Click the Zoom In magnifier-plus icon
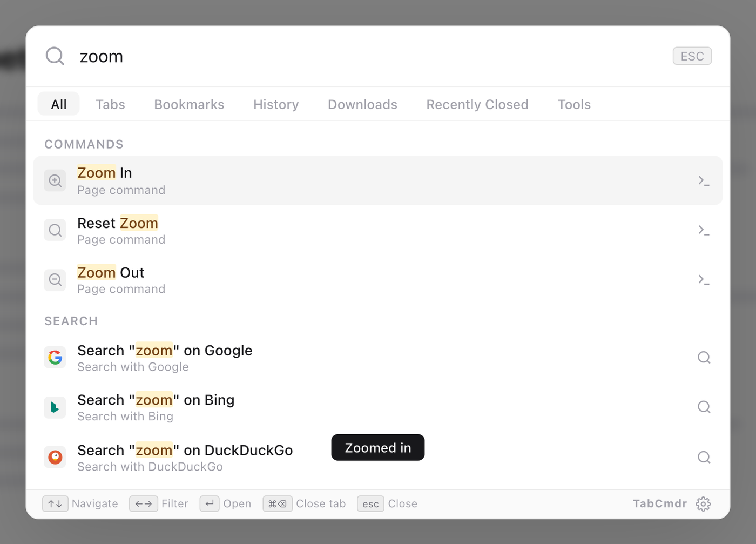The image size is (756, 544). [x=55, y=180]
